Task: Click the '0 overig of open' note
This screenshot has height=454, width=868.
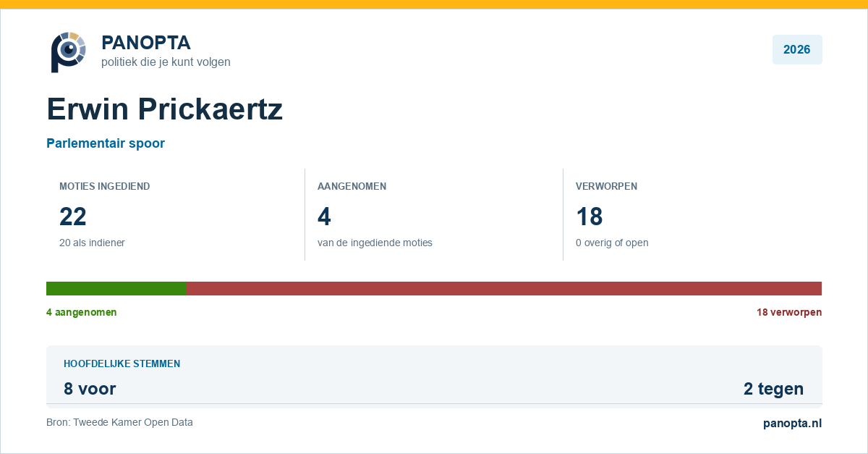Action: tap(612, 243)
